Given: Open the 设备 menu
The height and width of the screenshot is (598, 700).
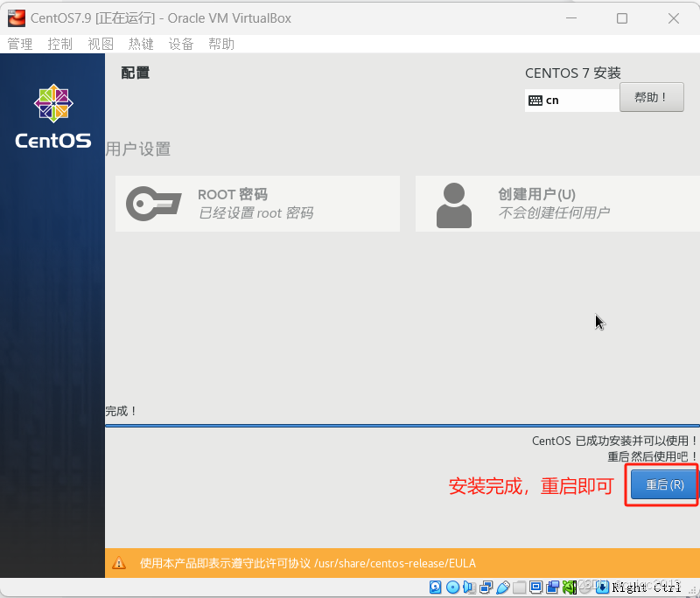Looking at the screenshot, I should (x=181, y=44).
